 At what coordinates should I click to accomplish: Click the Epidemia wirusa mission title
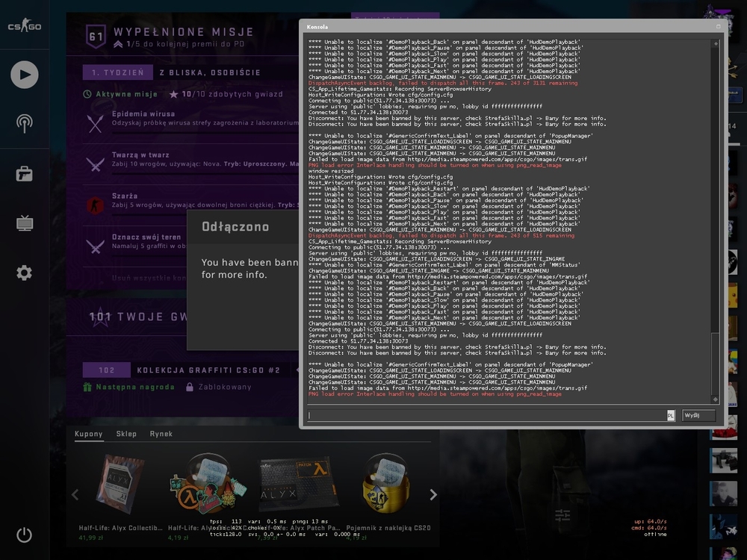(x=143, y=113)
